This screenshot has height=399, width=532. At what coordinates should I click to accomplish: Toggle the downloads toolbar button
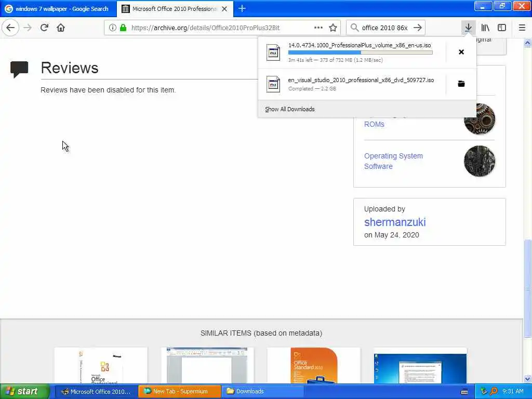(468, 28)
